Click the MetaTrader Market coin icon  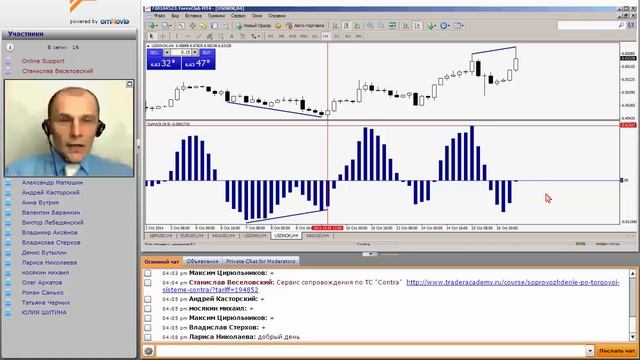[x=278, y=26]
